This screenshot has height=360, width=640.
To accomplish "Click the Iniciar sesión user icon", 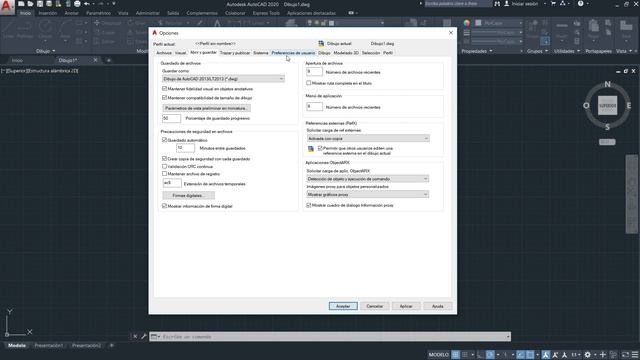I will click(507, 4).
